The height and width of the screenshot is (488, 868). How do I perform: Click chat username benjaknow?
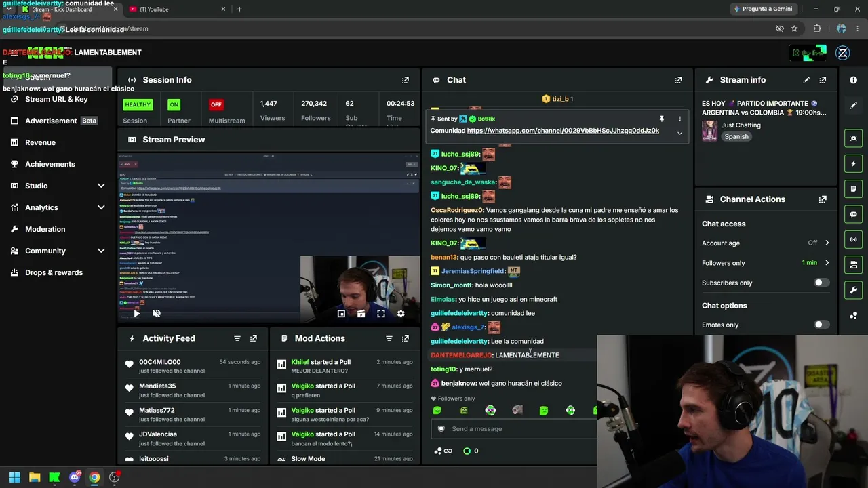pyautogui.click(x=459, y=383)
